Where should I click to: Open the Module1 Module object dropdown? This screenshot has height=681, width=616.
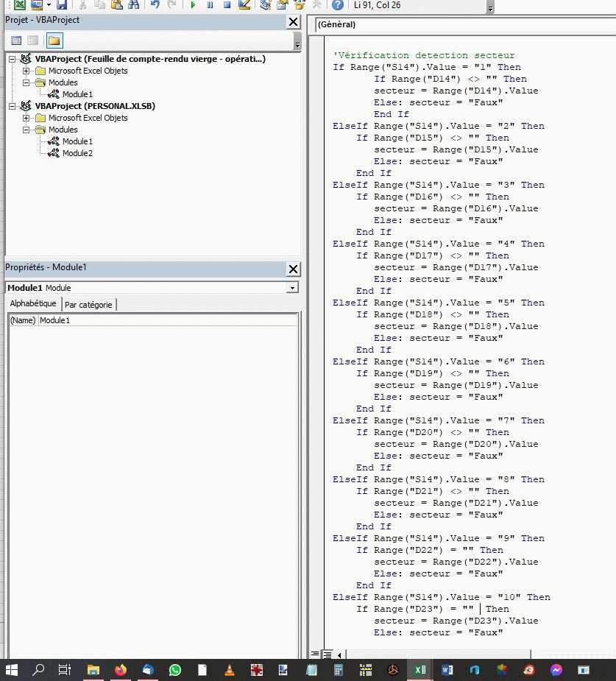click(x=293, y=288)
